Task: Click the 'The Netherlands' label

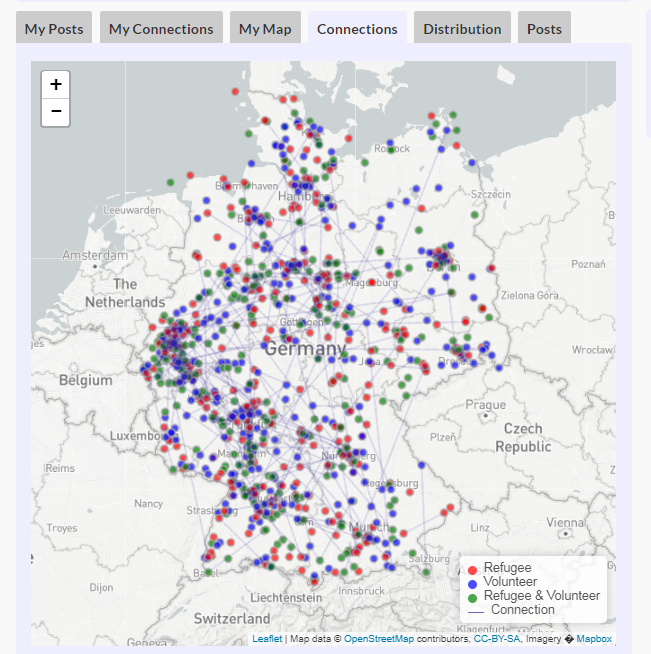Action: click(125, 293)
